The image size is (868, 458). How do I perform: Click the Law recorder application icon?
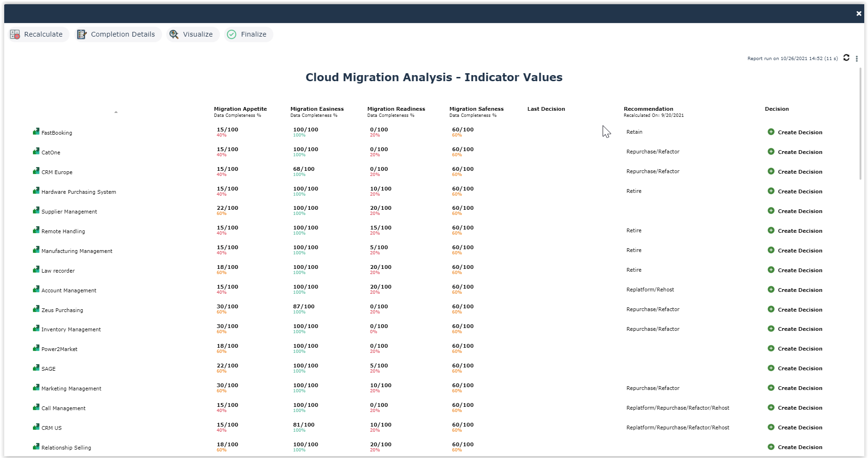coord(36,270)
